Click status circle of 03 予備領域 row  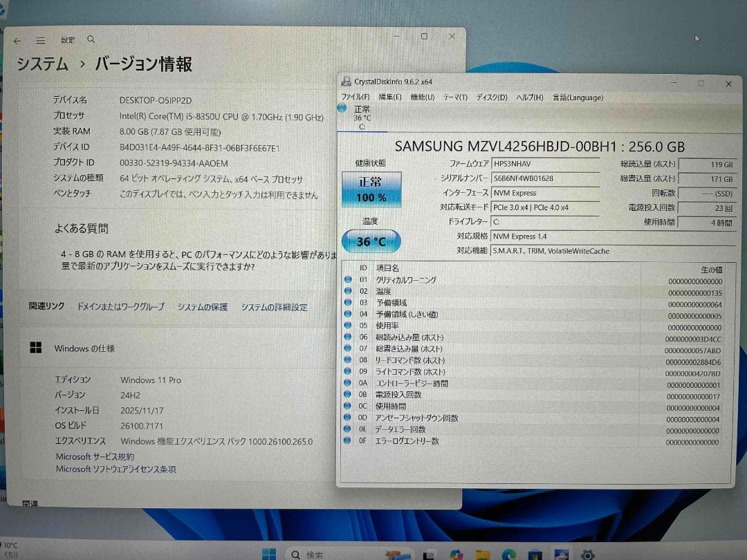pyautogui.click(x=348, y=302)
